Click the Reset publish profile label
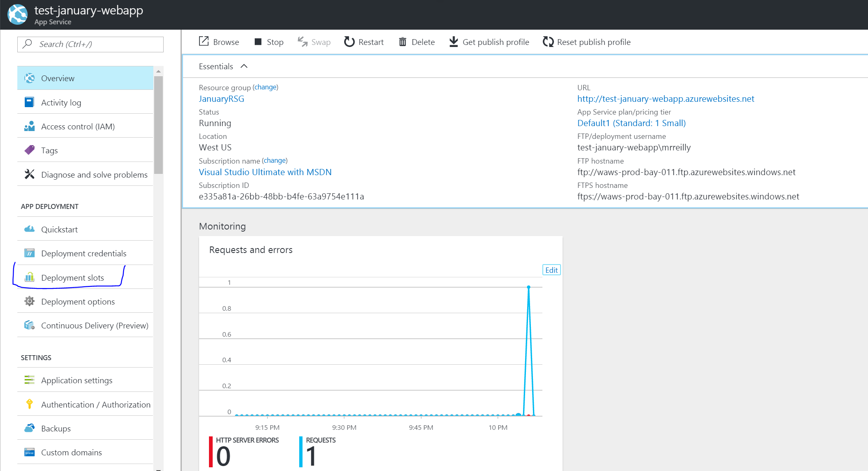The width and height of the screenshot is (868, 471). pyautogui.click(x=594, y=42)
